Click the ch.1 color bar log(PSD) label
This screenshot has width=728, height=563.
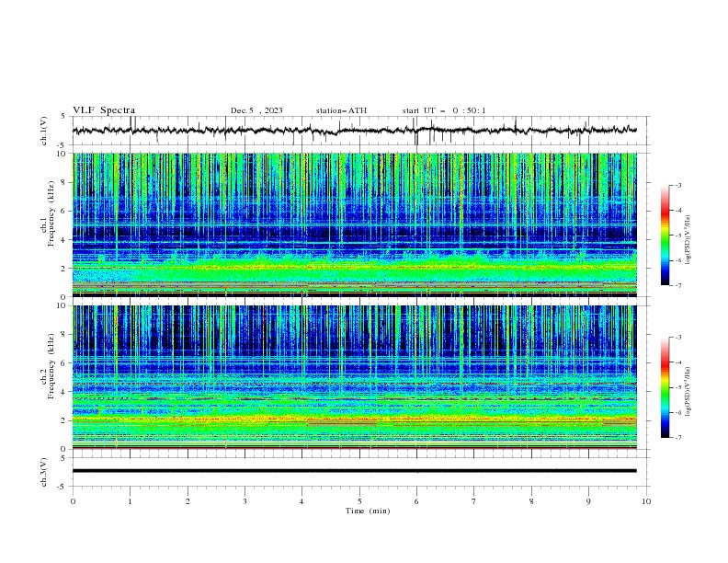[x=688, y=239]
